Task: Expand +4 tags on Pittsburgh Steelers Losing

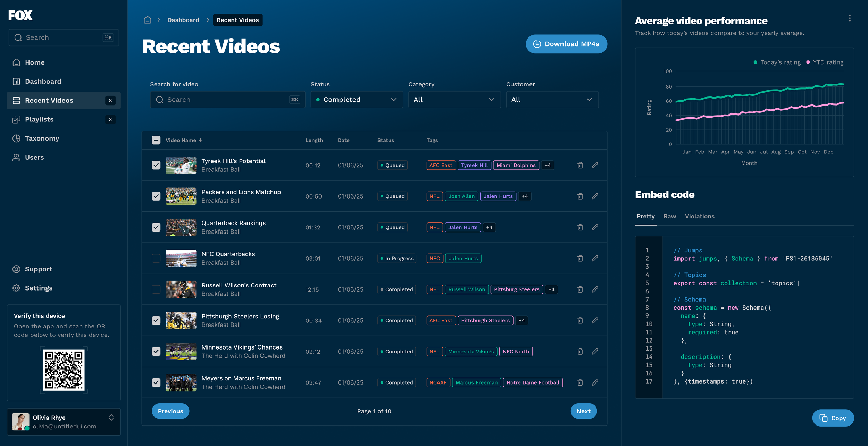Action: (x=521, y=321)
